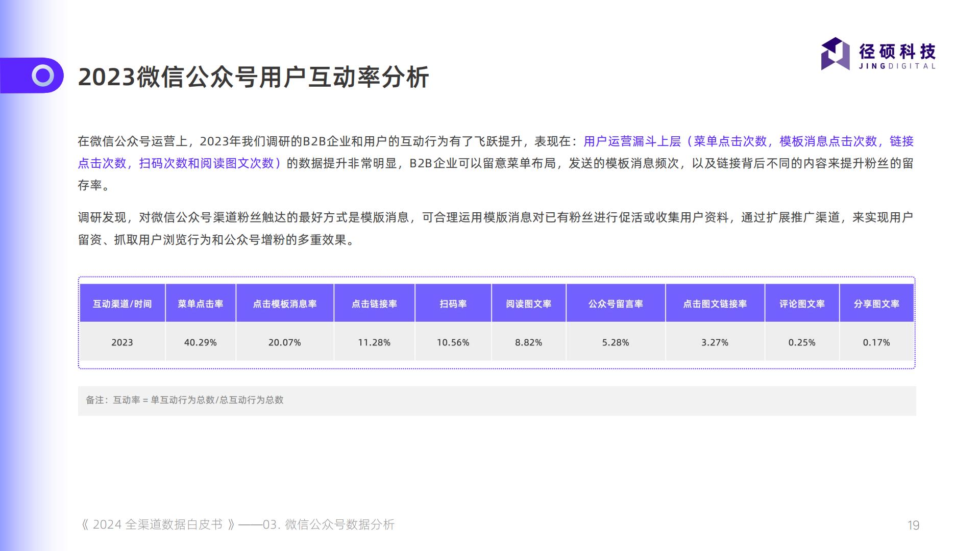Click the 0.25% value cell
This screenshot has width=980, height=551.
point(802,342)
